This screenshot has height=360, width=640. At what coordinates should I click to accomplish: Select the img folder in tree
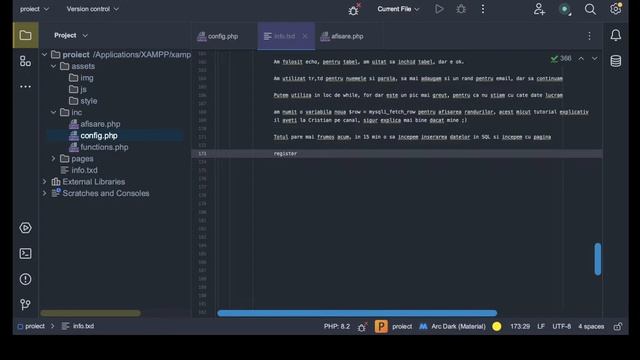(x=81, y=78)
